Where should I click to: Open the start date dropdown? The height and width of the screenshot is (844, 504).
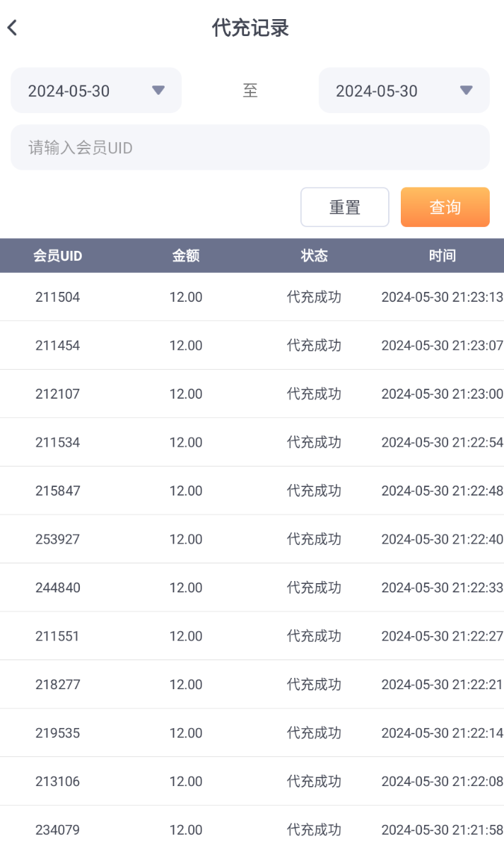96,90
